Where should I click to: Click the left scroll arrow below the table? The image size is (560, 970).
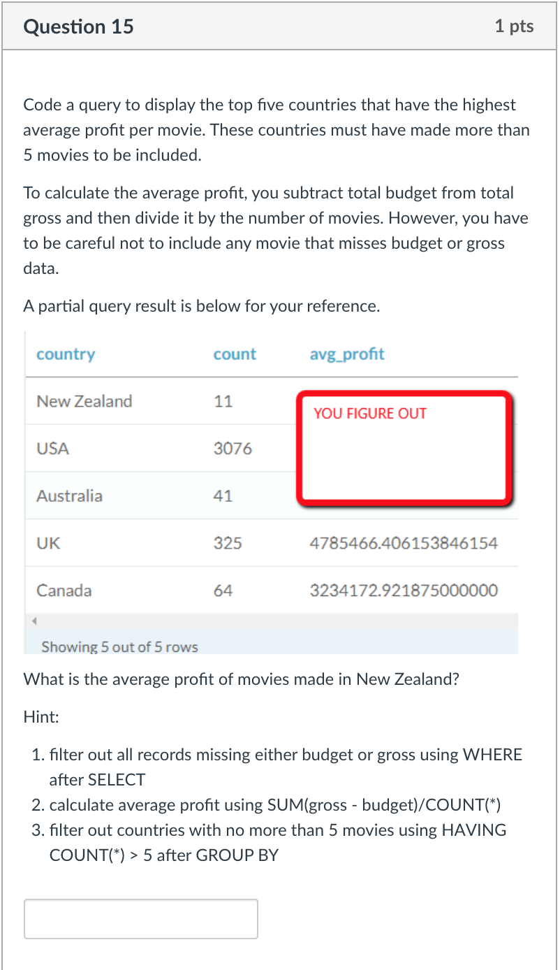pos(35,620)
